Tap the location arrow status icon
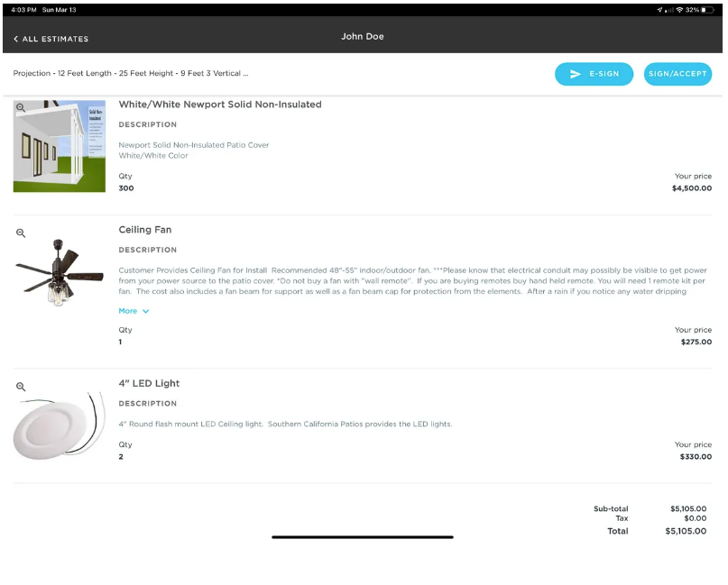The width and height of the screenshot is (728, 585). tap(659, 10)
